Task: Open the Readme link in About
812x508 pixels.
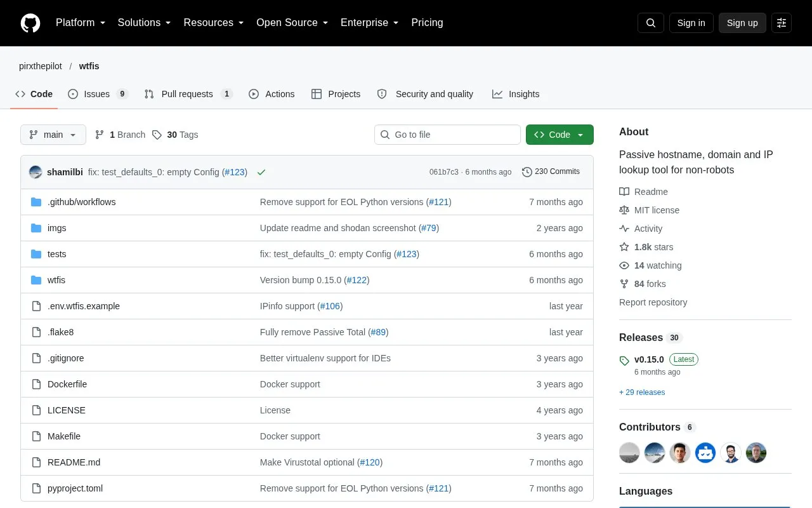Action: [643, 192]
